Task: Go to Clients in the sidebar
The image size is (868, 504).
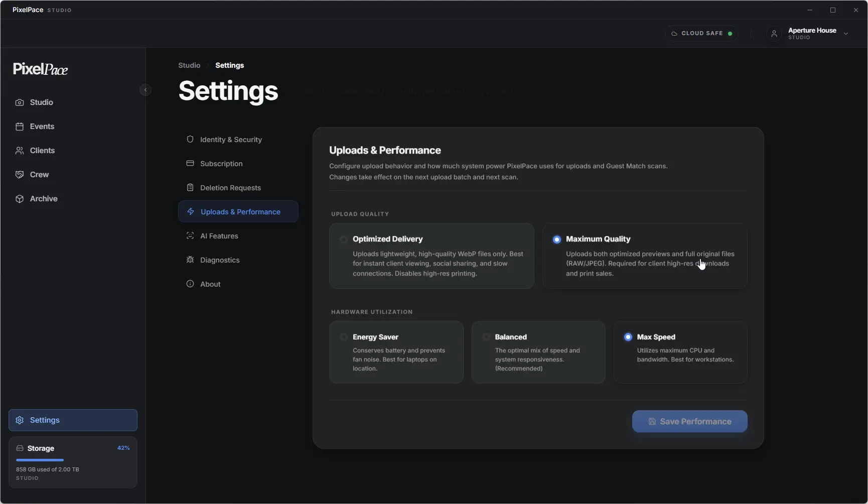Action: click(73, 151)
